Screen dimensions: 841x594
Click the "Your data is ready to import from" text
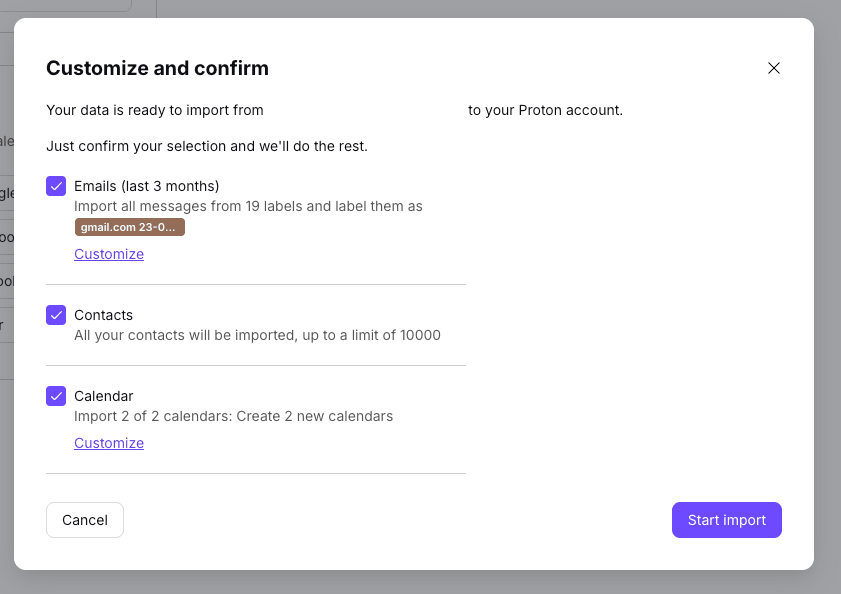coord(155,110)
